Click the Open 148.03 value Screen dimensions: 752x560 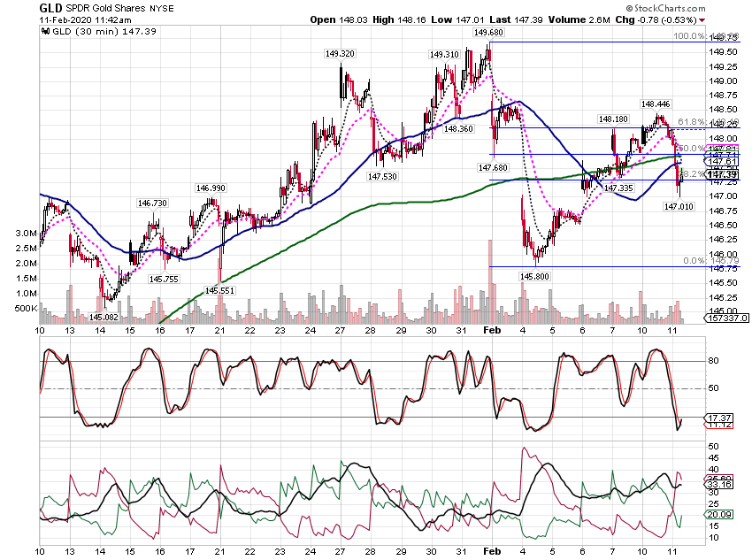click(339, 19)
